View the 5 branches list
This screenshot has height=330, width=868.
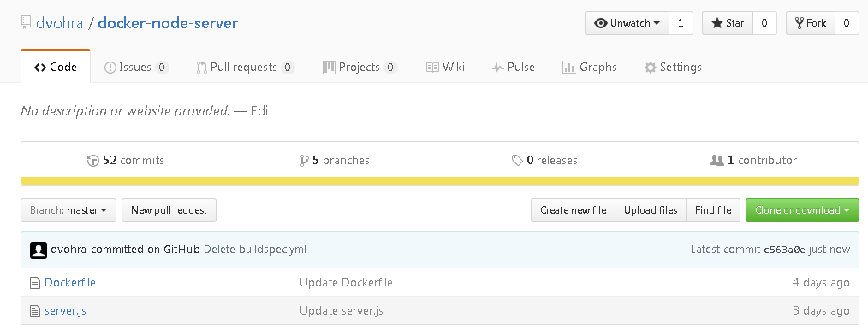[335, 161]
